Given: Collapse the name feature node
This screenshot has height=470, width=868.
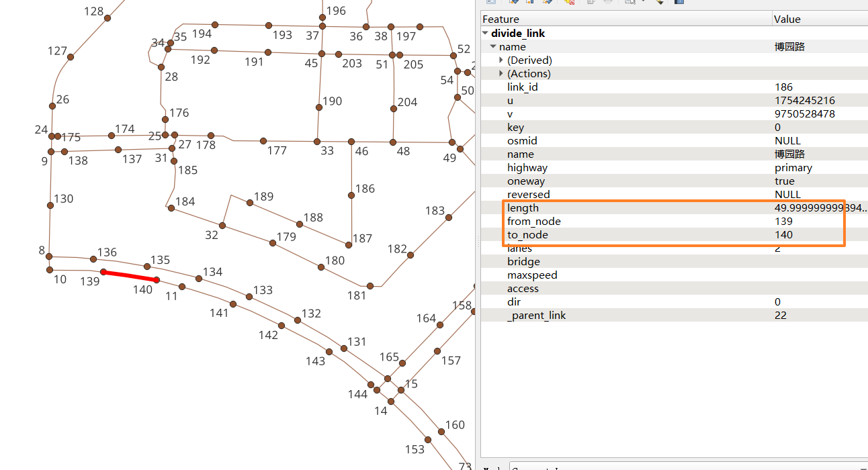Looking at the screenshot, I should (x=494, y=46).
